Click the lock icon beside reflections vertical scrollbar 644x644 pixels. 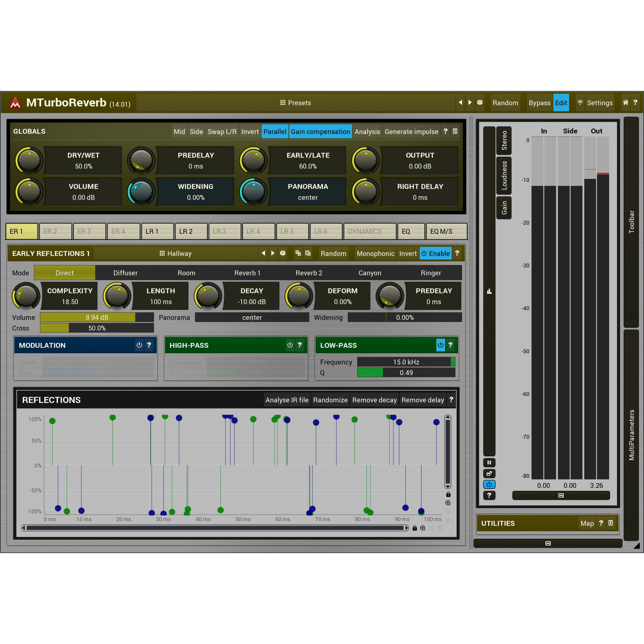tap(448, 494)
